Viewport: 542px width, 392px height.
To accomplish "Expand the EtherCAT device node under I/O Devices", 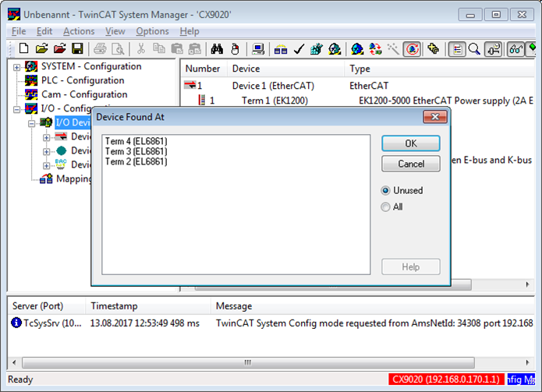I will coord(46,138).
